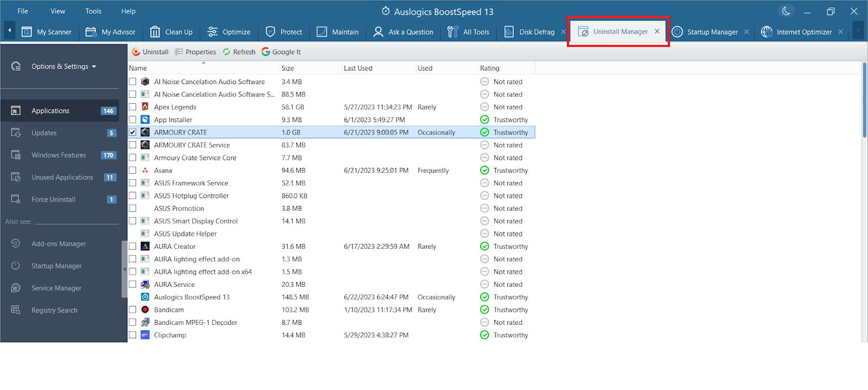Screen dimensions: 868x390
Task: Check the Clipchamp checkbox
Action: coord(132,335)
